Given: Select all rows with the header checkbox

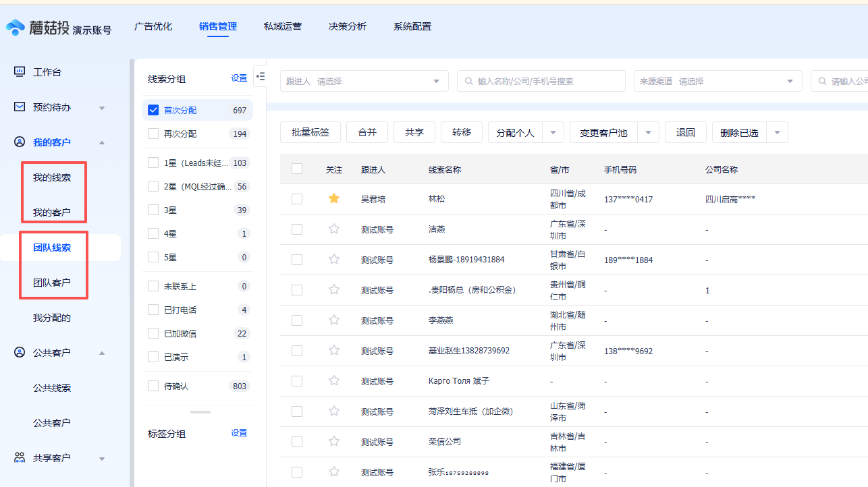Looking at the screenshot, I should pyautogui.click(x=297, y=168).
